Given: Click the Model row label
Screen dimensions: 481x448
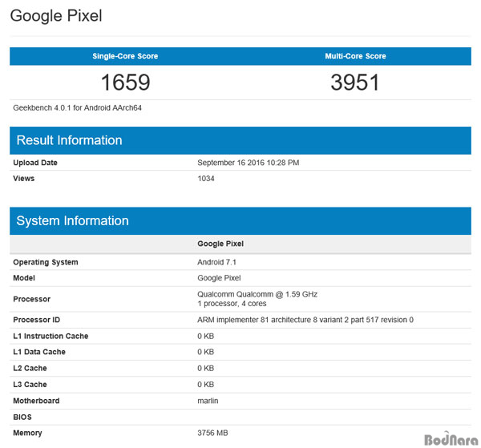Looking at the screenshot, I should pyautogui.click(x=24, y=278).
